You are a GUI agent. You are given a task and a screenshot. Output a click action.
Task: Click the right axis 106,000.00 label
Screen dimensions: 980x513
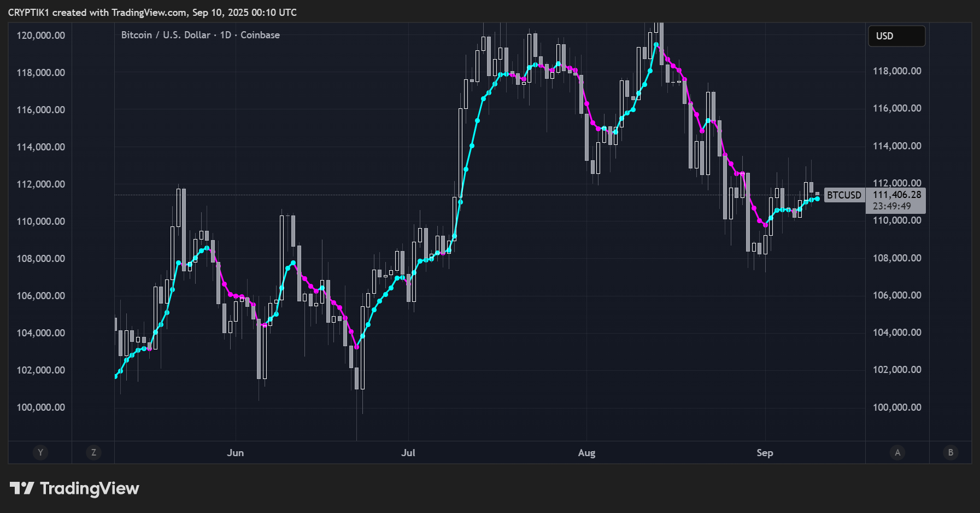[x=897, y=295]
